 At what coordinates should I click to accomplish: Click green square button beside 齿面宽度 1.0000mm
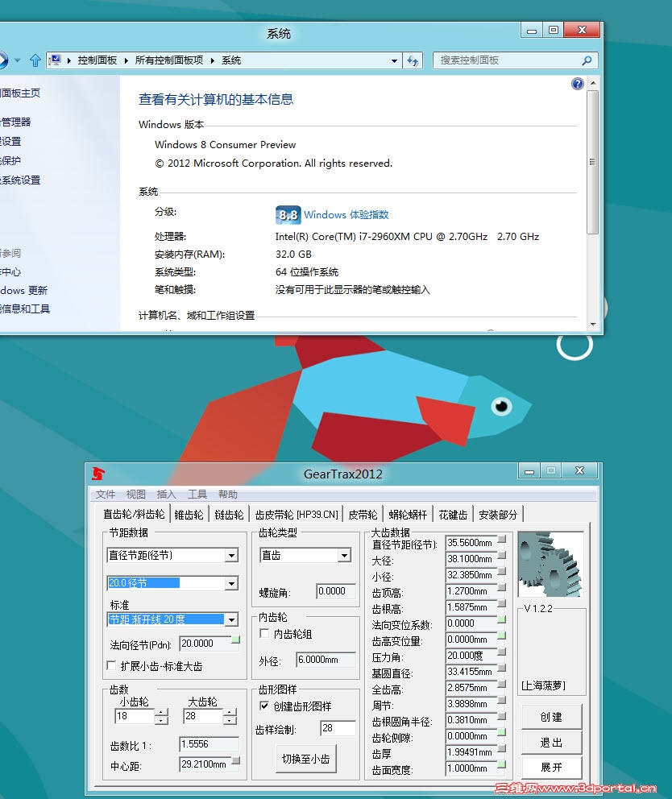pyautogui.click(x=502, y=764)
